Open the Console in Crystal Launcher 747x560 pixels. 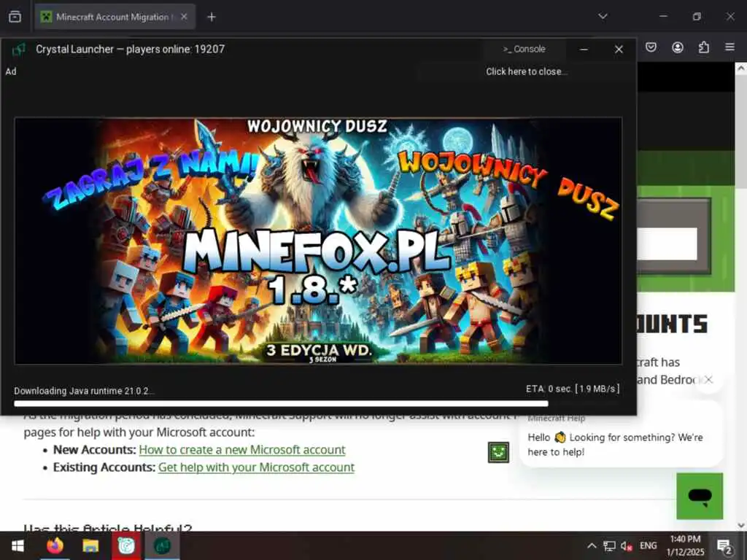coord(524,49)
